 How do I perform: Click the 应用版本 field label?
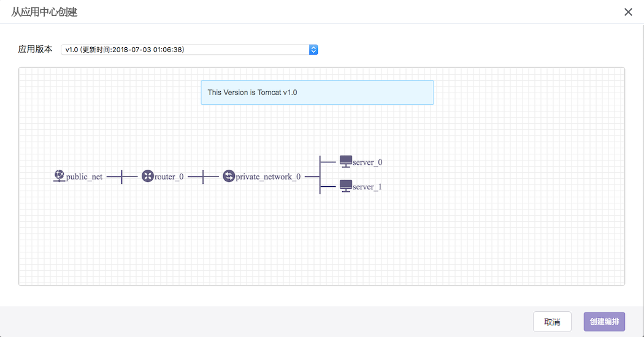pos(36,50)
